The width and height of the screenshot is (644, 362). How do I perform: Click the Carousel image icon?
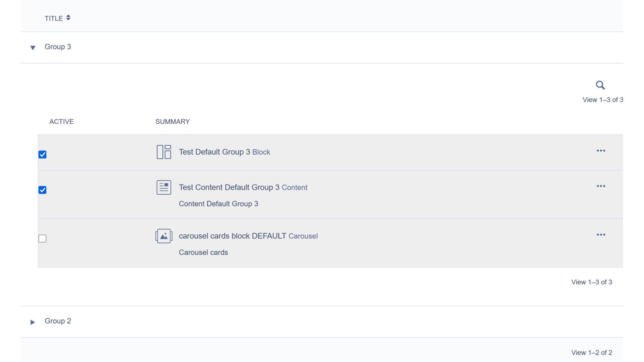pyautogui.click(x=164, y=236)
